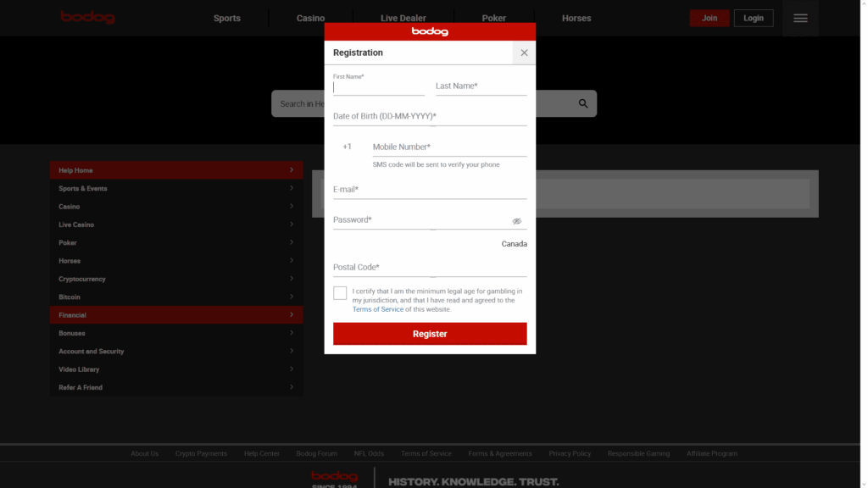Screen dimensions: 868x488
Task: Click the Bodog logo in the footer
Action: [334, 476]
